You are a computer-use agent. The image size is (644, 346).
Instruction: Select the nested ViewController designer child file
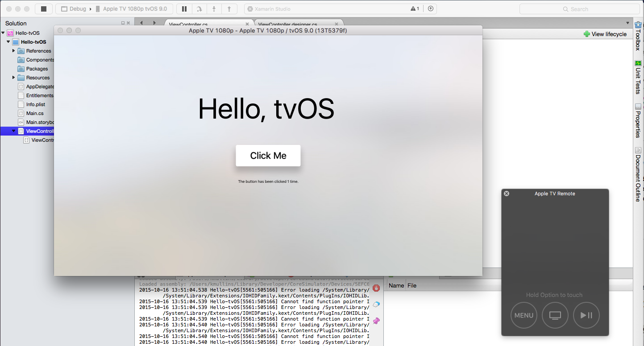point(38,140)
